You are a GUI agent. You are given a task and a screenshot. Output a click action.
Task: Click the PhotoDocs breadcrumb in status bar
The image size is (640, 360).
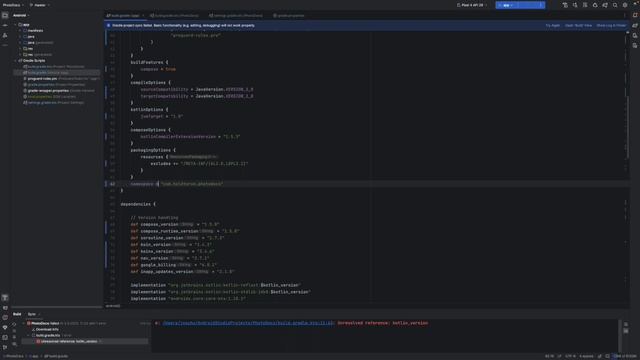coord(13,356)
